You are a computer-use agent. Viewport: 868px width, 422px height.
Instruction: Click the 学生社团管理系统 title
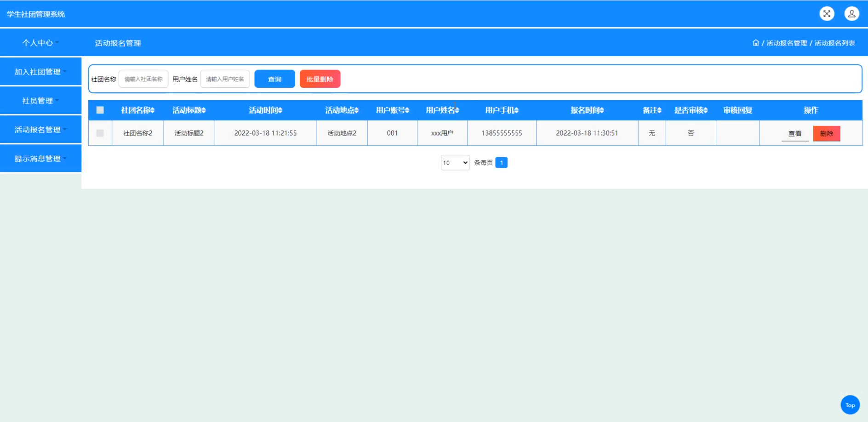pyautogui.click(x=36, y=14)
